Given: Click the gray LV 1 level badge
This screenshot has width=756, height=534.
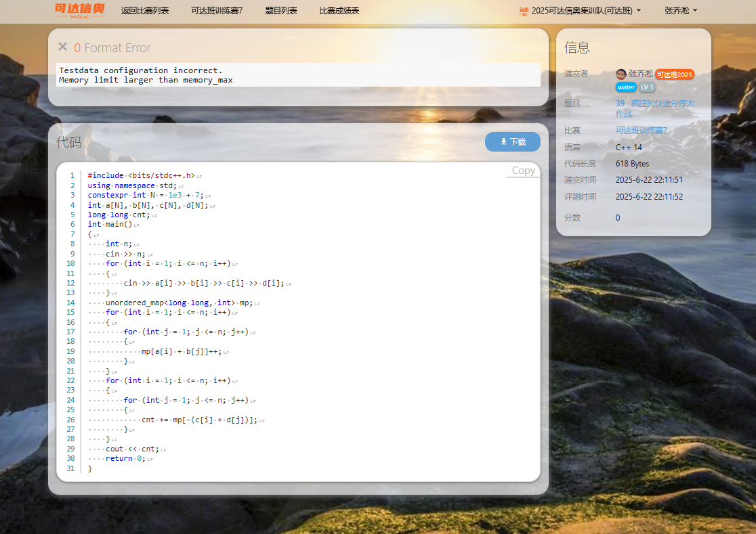Looking at the screenshot, I should (647, 87).
